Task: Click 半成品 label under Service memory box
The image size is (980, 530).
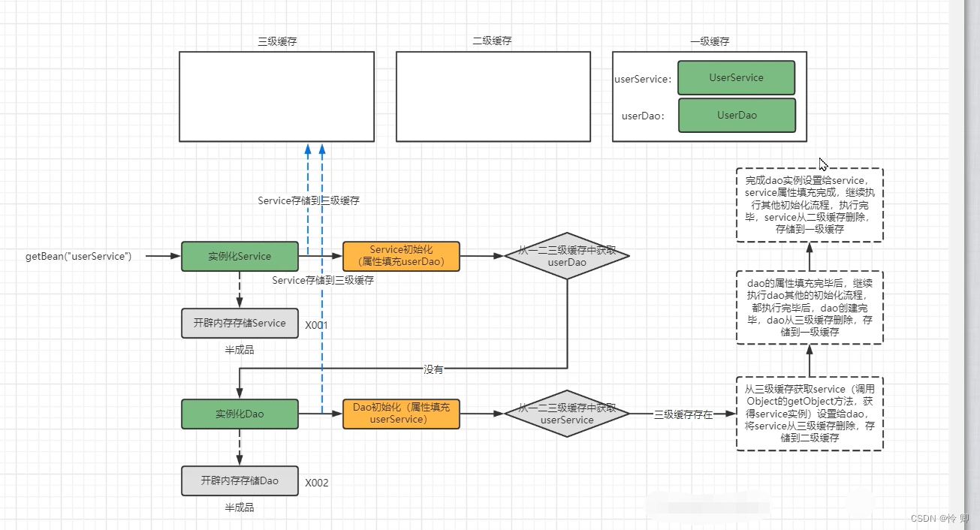Action: click(x=240, y=350)
